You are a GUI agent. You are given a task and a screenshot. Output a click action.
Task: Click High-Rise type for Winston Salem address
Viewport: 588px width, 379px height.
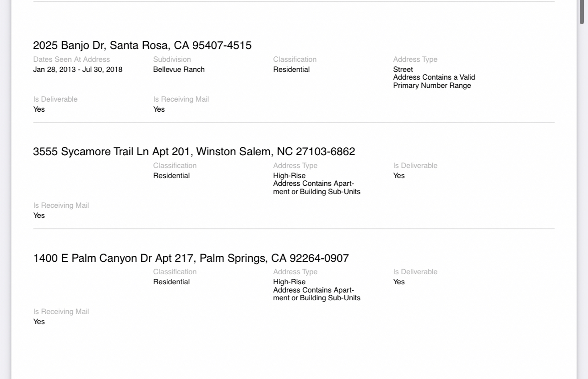point(289,176)
